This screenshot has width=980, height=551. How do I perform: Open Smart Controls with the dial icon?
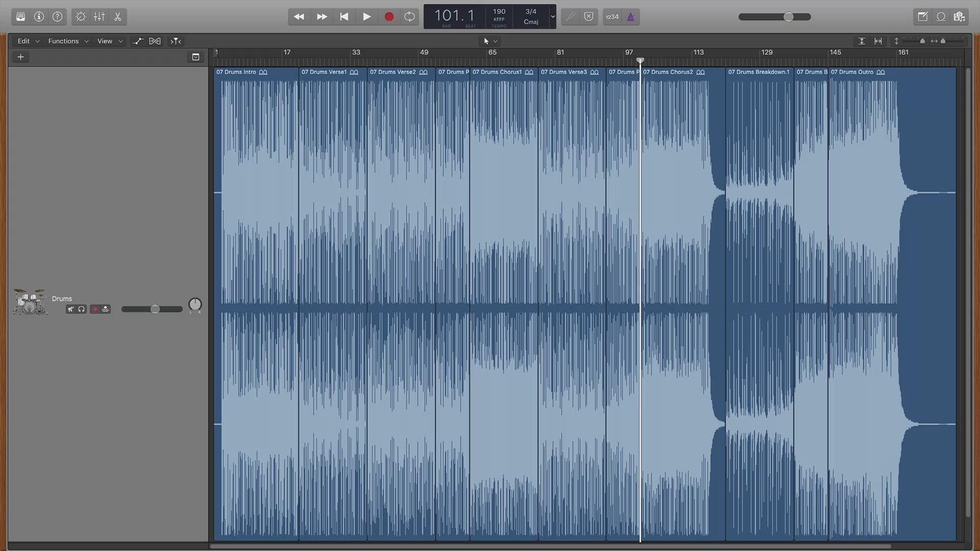coord(81,17)
